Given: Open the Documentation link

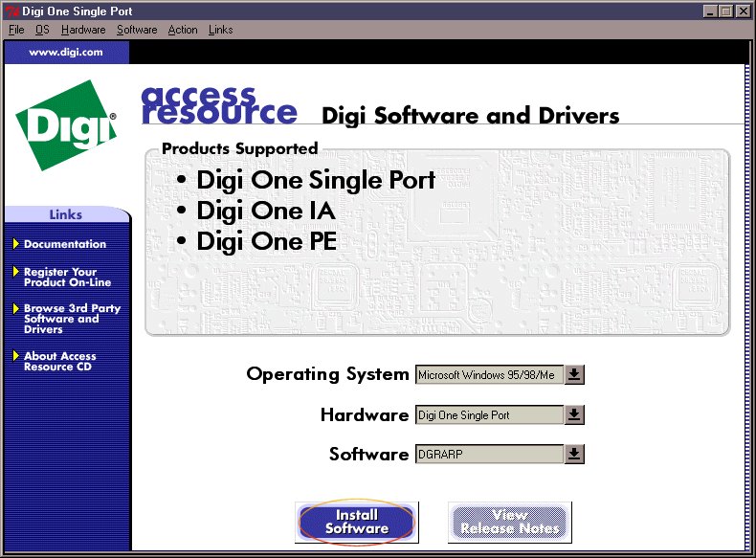Looking at the screenshot, I should coord(65,244).
